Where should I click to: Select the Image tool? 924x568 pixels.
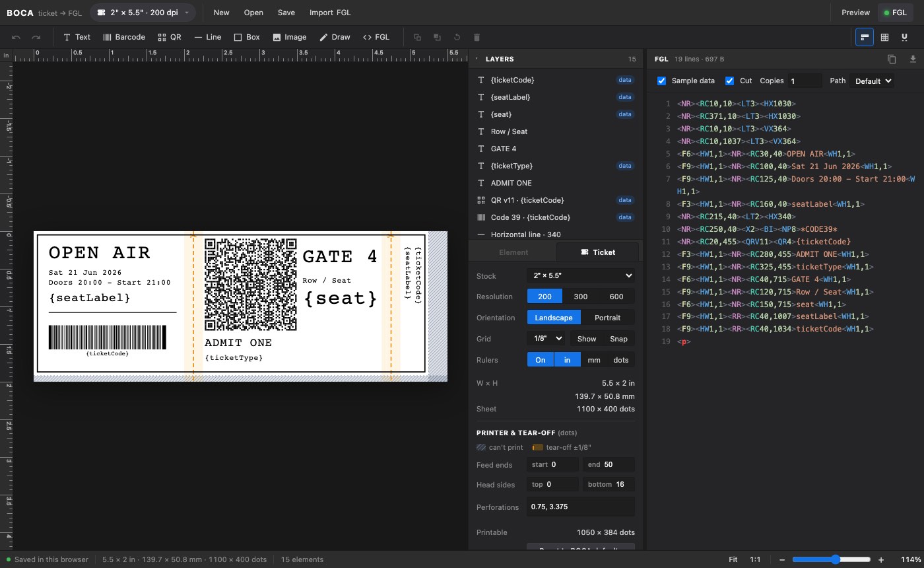pos(289,37)
